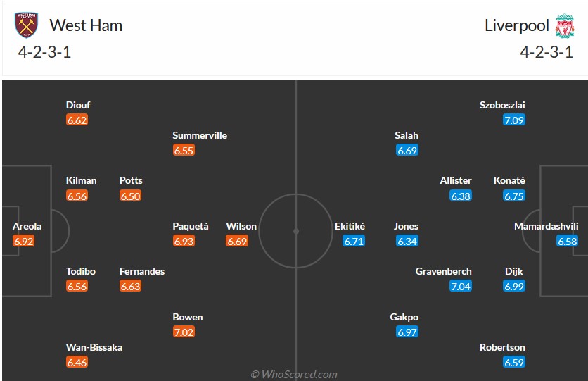This screenshot has width=588, height=381.
Task: Click Liverpool's 4-2-3-1 formation text
Action: 547,52
